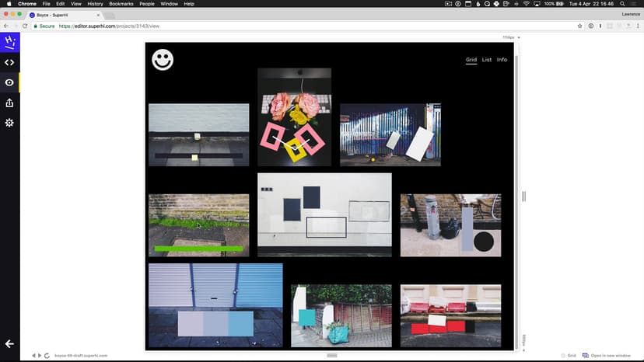Open the History menu
This screenshot has width=644, height=362.
click(x=95, y=4)
